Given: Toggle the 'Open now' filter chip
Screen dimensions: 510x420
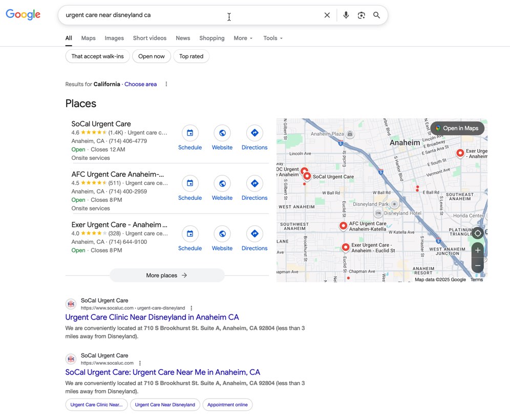Looking at the screenshot, I should [x=152, y=56].
